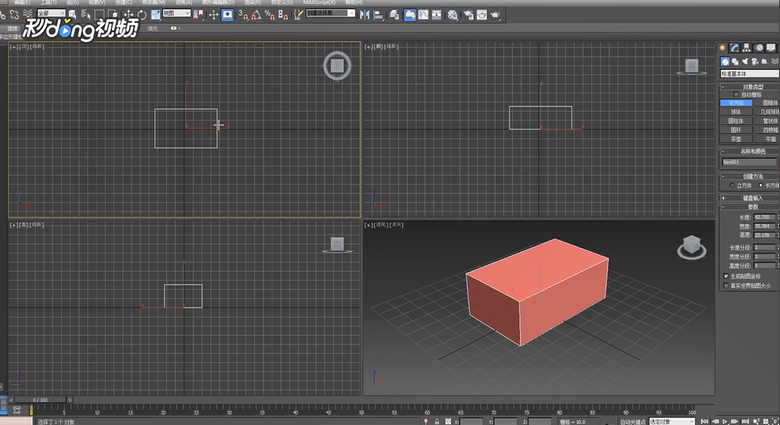Open Select by Name tool

(86, 15)
